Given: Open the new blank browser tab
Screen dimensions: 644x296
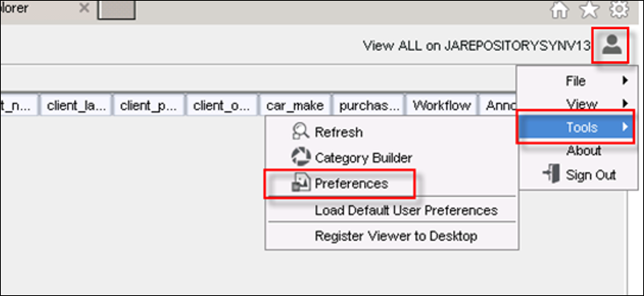Looking at the screenshot, I should tap(116, 10).
